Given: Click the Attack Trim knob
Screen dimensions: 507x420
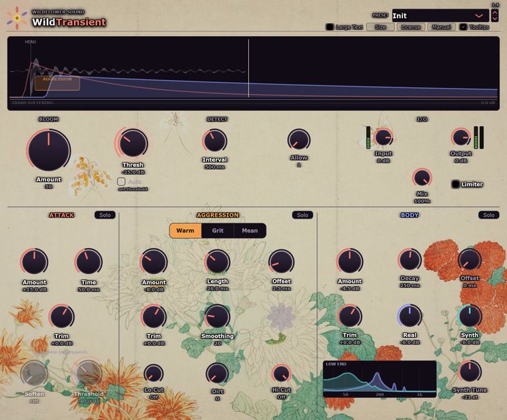Looking at the screenshot, I should coord(61,317).
